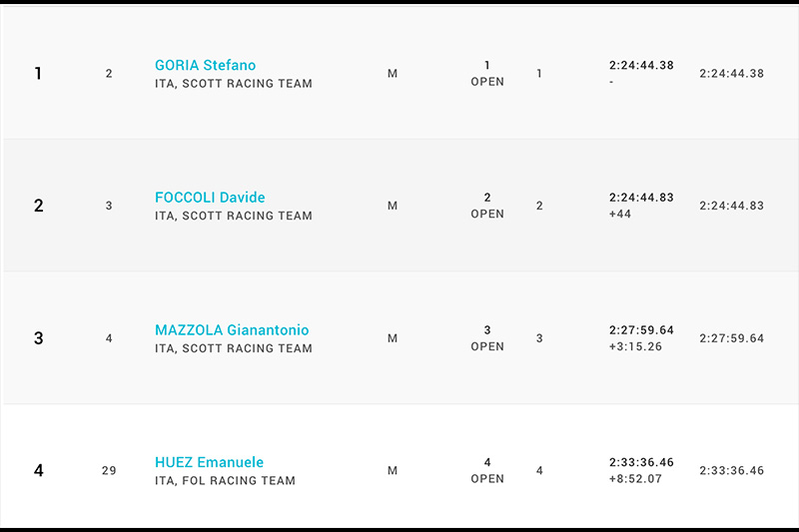
Task: Click the 3 OPEN category of MAZZOLA
Action: tap(487, 338)
